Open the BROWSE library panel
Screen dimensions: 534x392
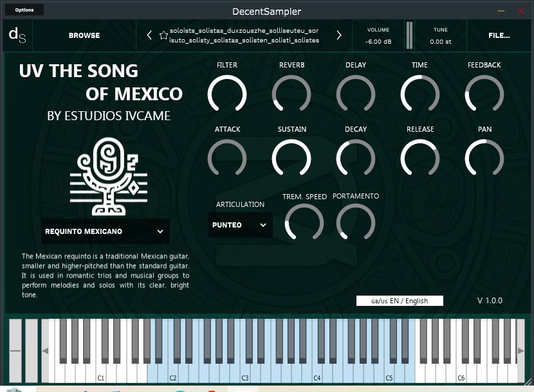pos(84,35)
